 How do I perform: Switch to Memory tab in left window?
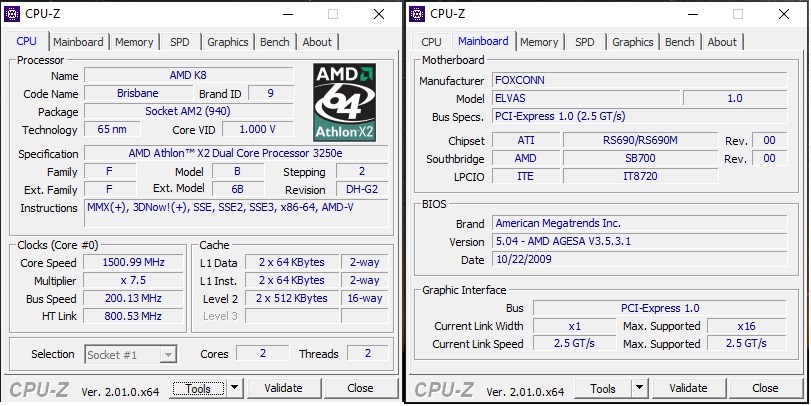point(134,42)
